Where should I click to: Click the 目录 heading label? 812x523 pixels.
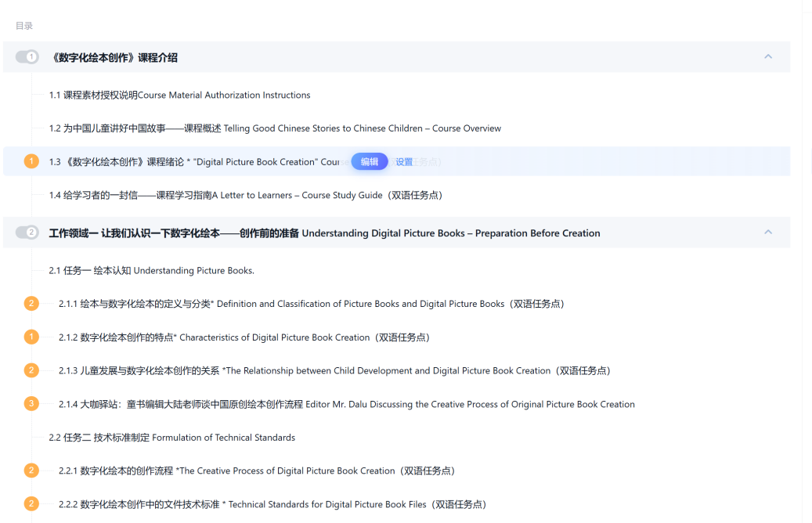(24, 26)
